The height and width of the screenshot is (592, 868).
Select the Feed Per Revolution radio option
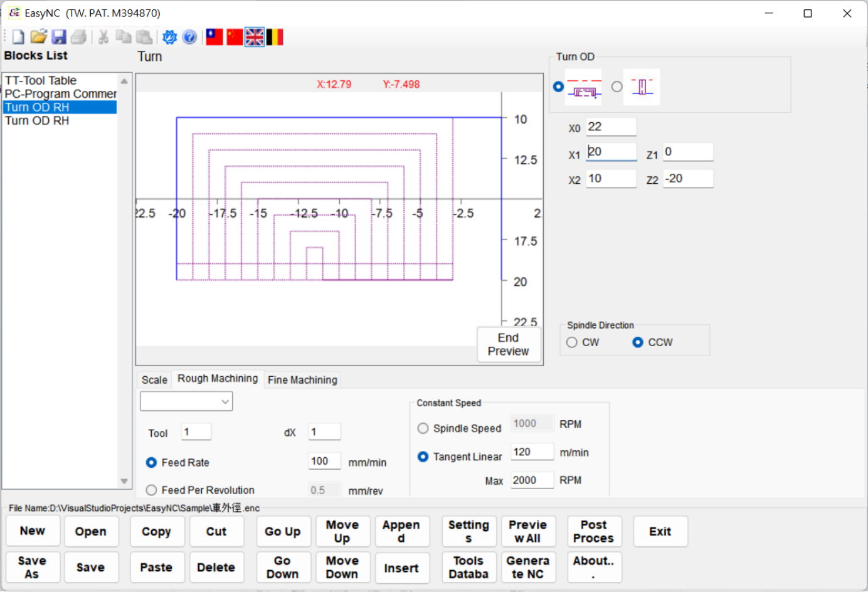pos(151,490)
